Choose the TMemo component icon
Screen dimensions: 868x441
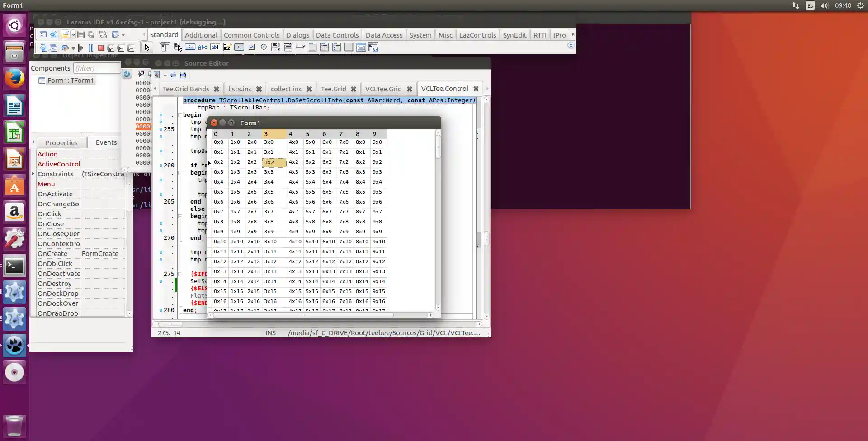(x=227, y=47)
